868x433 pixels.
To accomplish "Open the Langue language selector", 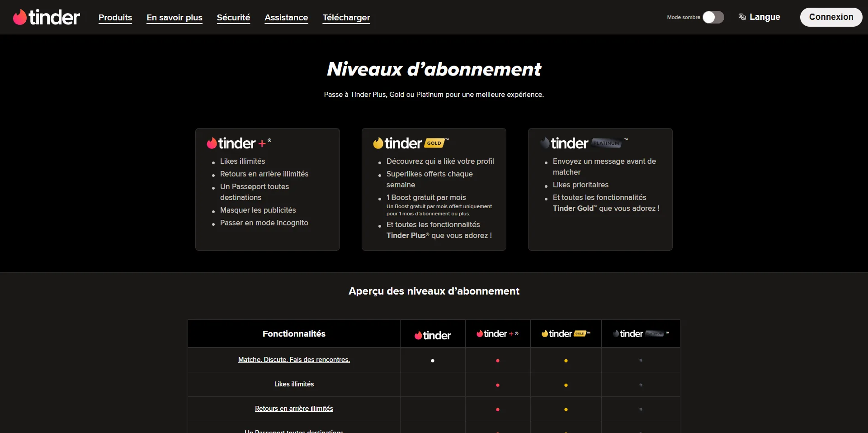I will coord(759,17).
